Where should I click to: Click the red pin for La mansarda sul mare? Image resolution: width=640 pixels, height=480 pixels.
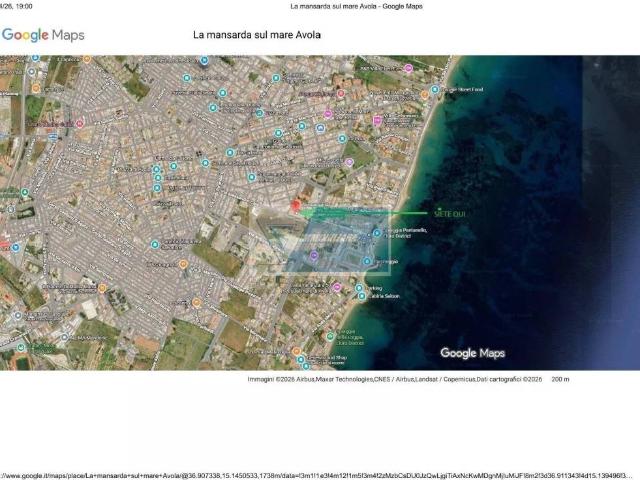coord(296,206)
